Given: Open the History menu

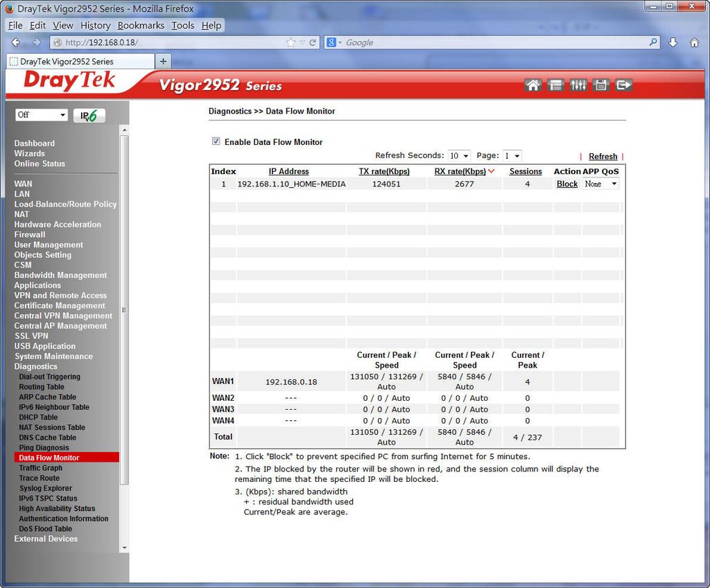Looking at the screenshot, I should point(96,26).
